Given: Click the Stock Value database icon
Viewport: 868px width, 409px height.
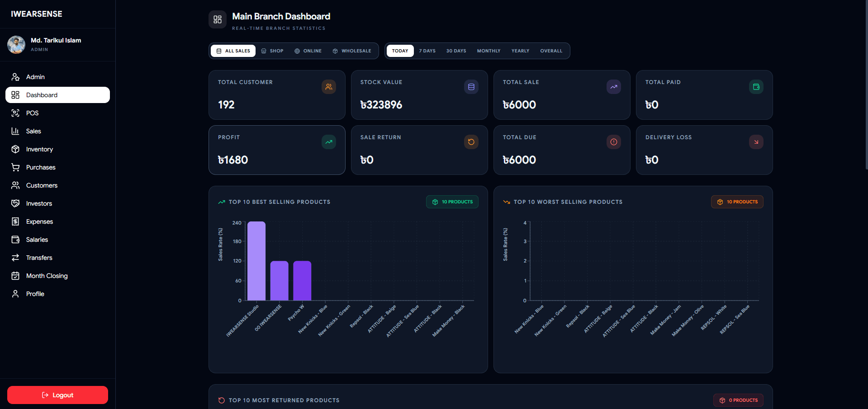Looking at the screenshot, I should 471,87.
